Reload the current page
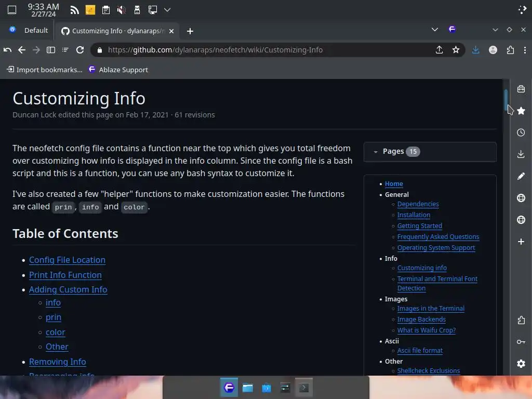532x399 pixels. coord(80,50)
